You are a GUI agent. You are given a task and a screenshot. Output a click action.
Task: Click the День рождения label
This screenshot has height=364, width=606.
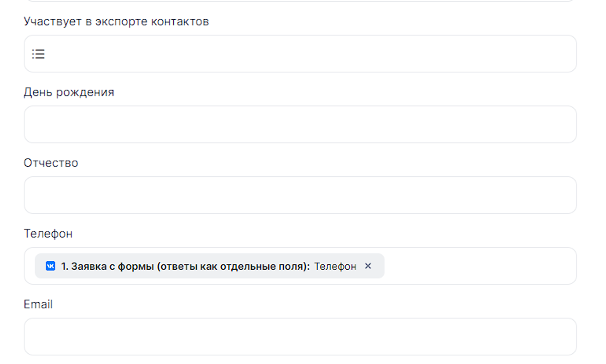point(69,92)
